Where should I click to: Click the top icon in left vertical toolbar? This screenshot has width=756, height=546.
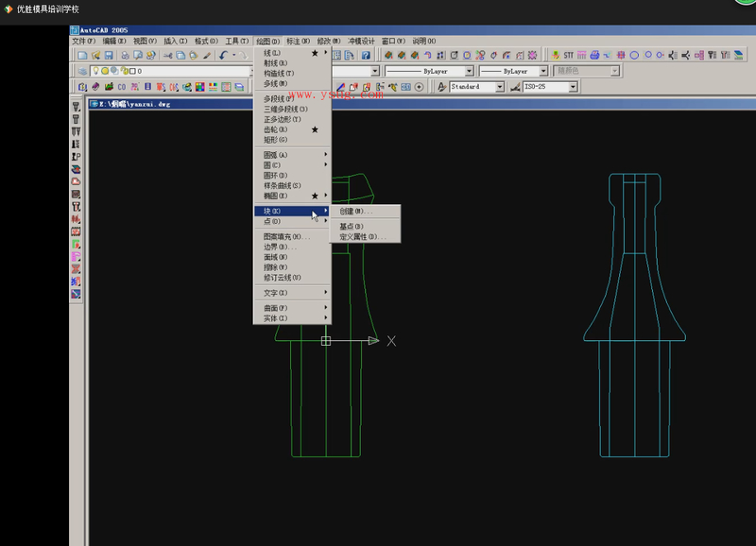[x=76, y=107]
